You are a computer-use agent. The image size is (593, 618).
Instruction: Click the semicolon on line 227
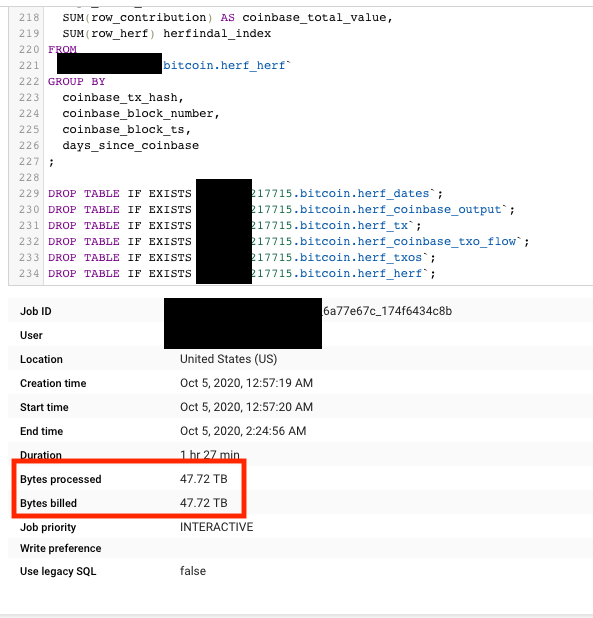tap(51, 162)
